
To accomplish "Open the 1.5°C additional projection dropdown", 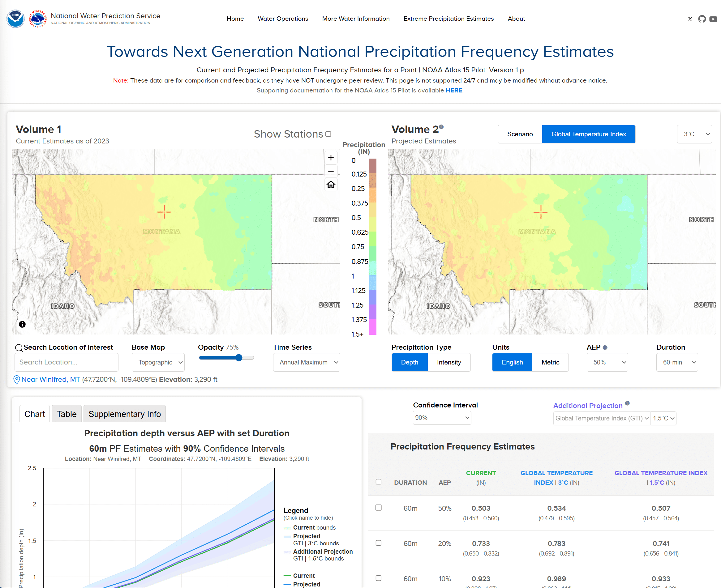I will tap(663, 418).
